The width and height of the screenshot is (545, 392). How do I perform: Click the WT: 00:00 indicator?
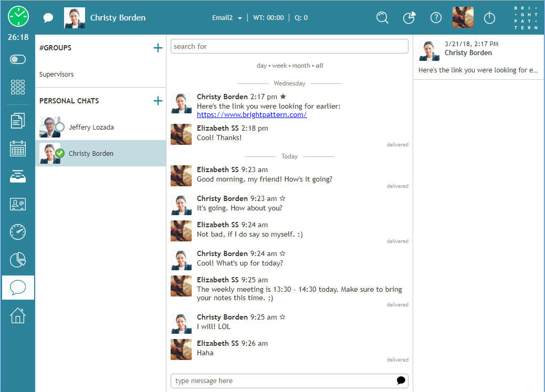[x=268, y=18]
